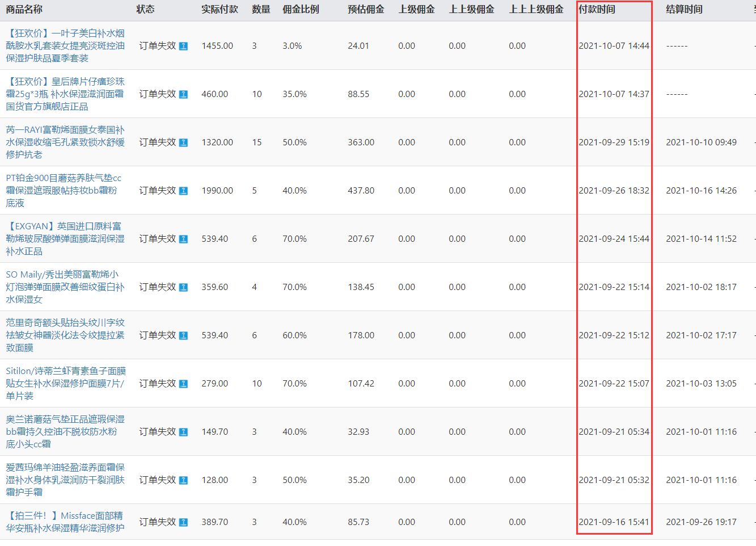This screenshot has height=546, width=756.
Task: Click the 状态 column header
Action: pyautogui.click(x=146, y=9)
